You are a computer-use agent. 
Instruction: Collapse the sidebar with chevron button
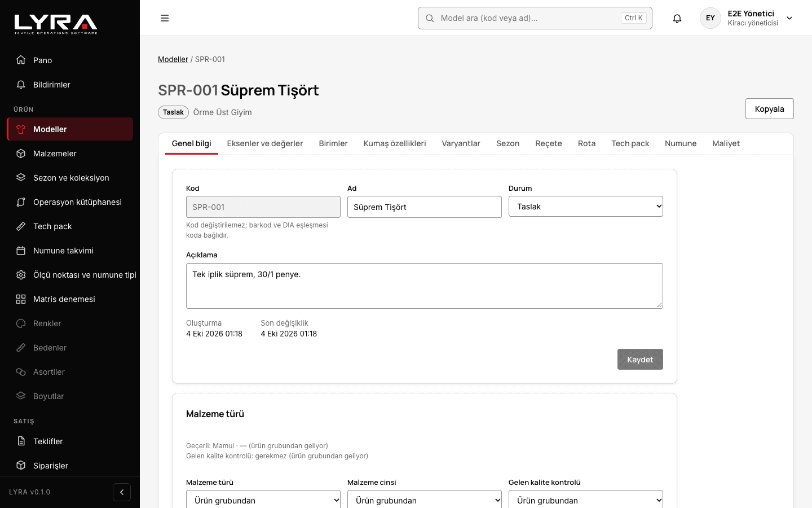[x=122, y=492]
